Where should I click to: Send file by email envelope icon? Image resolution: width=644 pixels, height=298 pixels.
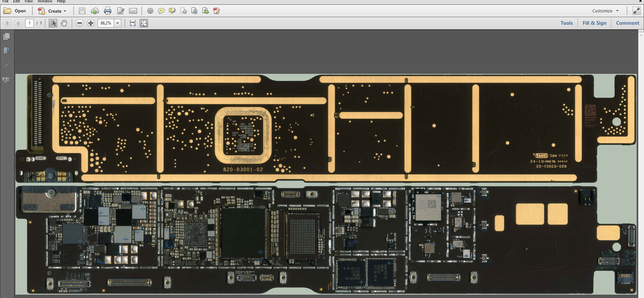(x=133, y=11)
